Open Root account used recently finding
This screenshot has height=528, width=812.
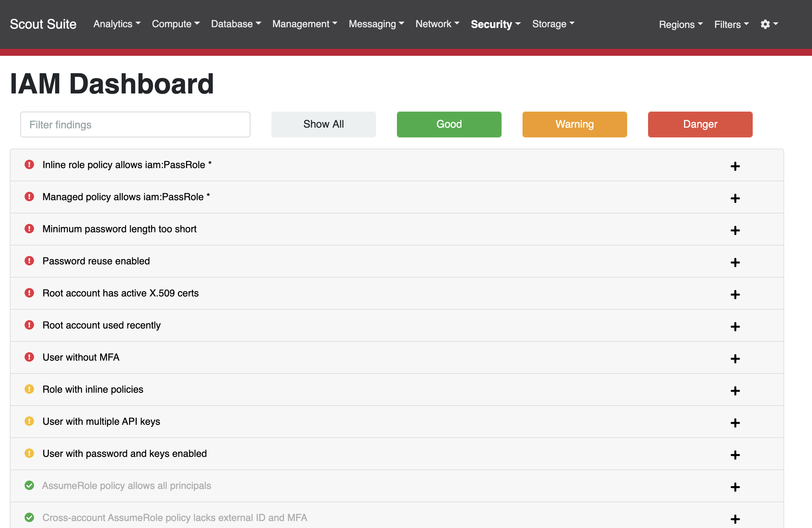click(101, 325)
